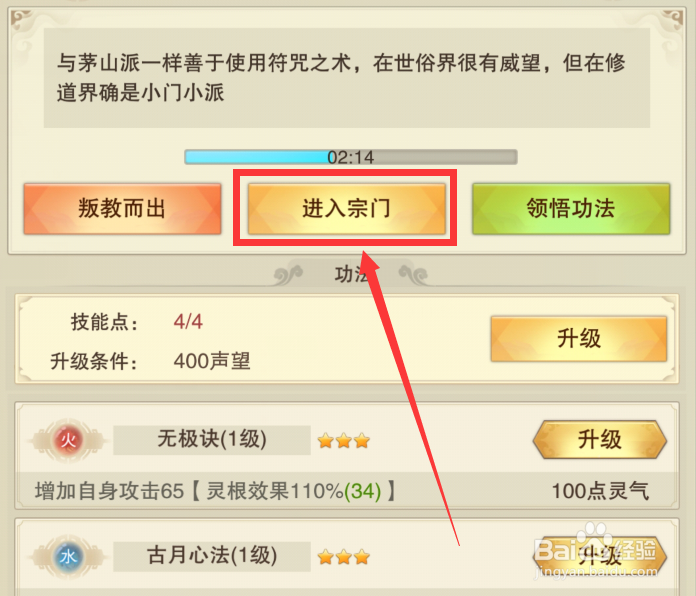Click the 功法 section header

(x=351, y=274)
